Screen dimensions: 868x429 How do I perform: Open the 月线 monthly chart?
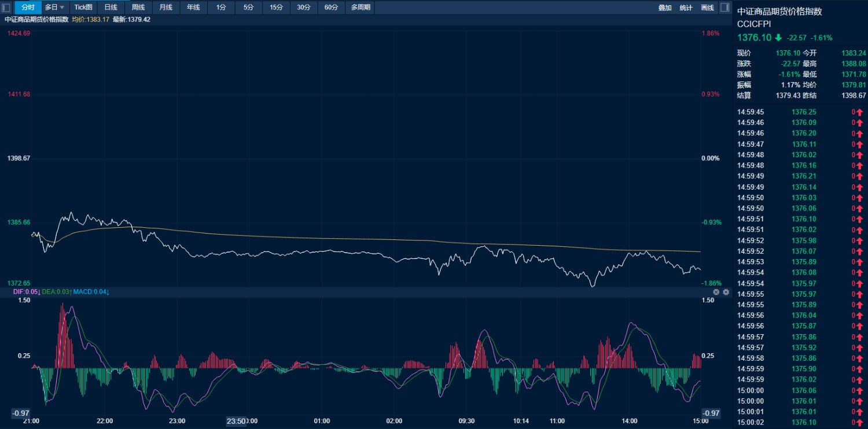click(165, 8)
